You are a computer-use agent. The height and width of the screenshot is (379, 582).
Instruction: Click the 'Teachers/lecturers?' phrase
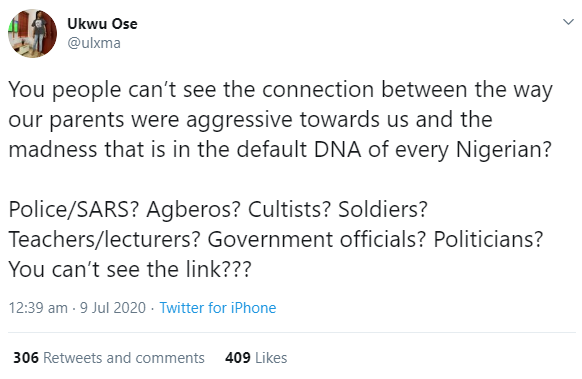104,239
